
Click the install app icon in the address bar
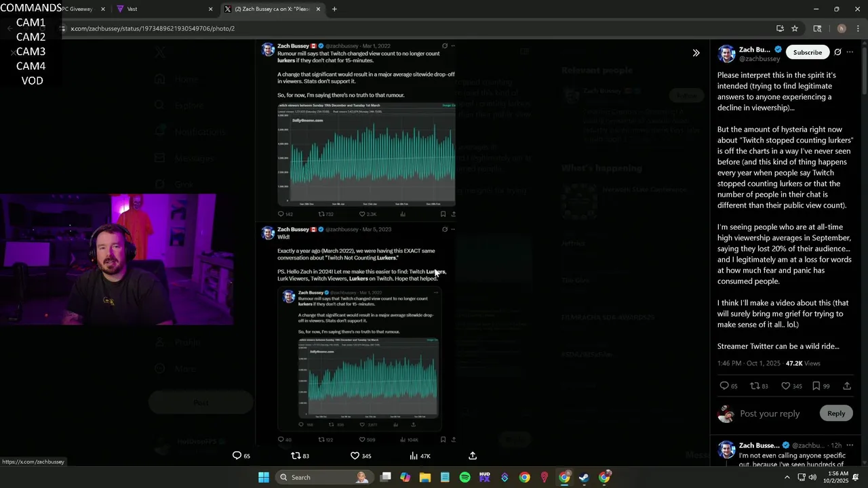780,28
